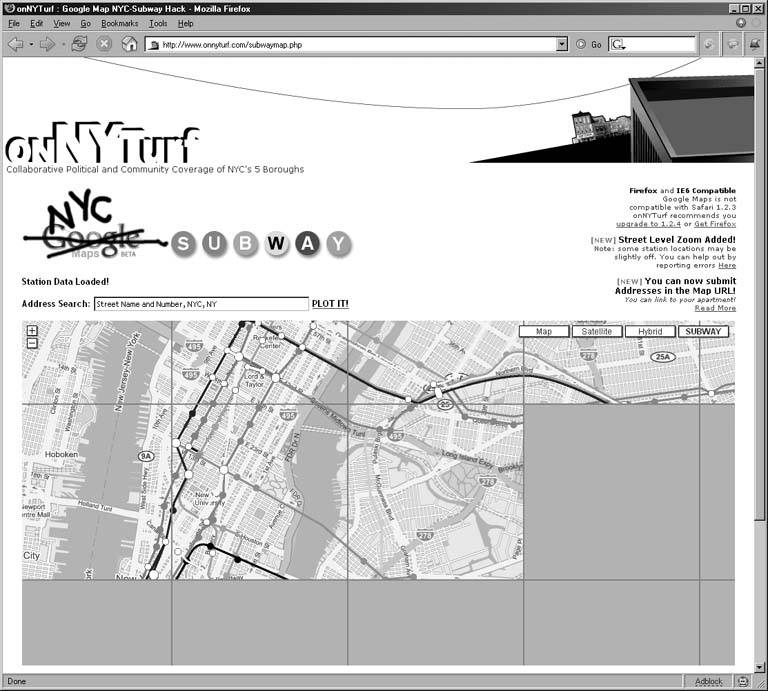Open the Bookmarks menu
Image resolution: width=768 pixels, height=691 pixels.
coord(119,23)
